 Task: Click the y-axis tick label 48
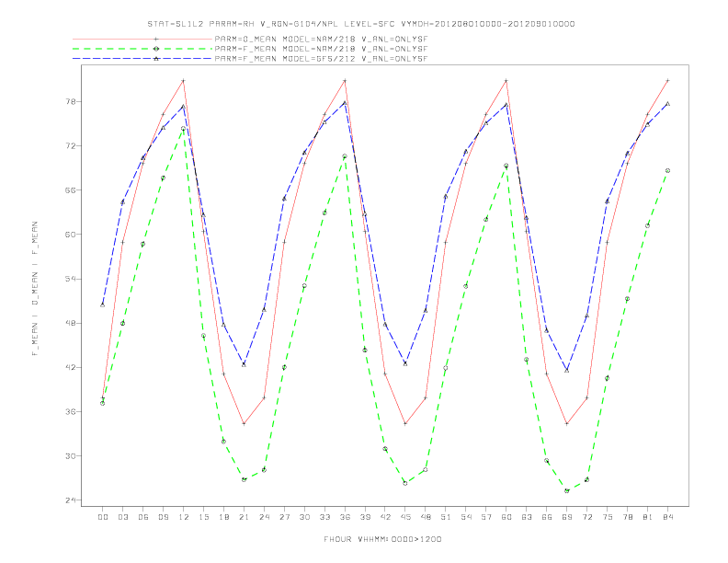[73, 323]
